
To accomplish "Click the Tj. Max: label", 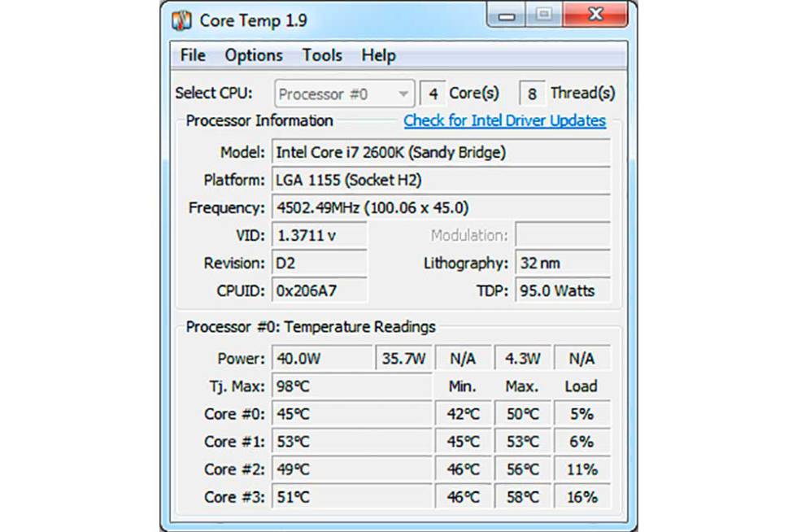I will click(x=237, y=386).
